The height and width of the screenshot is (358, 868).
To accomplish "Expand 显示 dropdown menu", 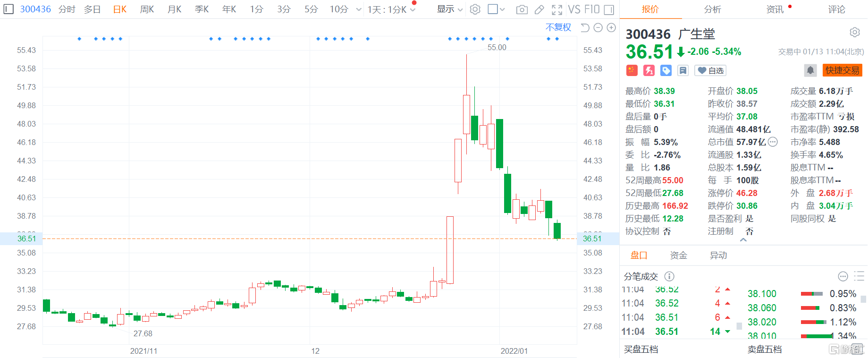I will (450, 9).
